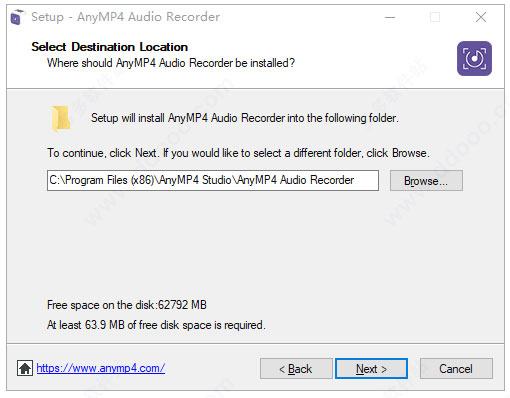
Task: Click the disabled maximize button
Action: pos(435,17)
